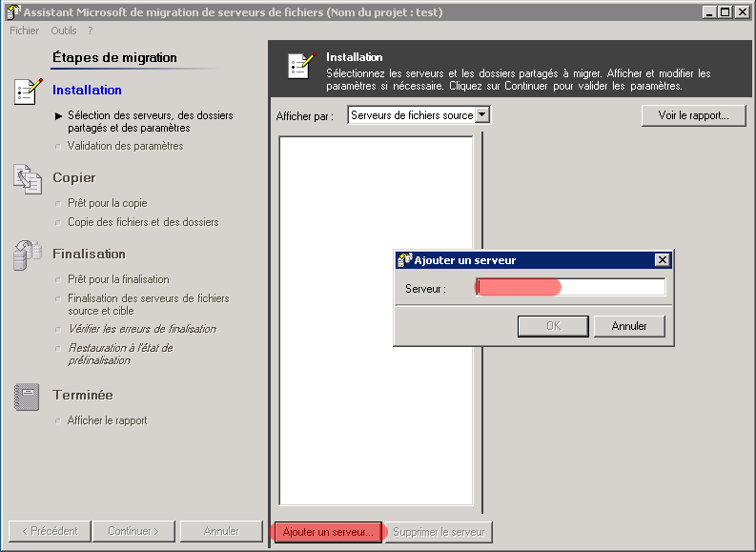
Task: Click the Précédent button
Action: 50,531
